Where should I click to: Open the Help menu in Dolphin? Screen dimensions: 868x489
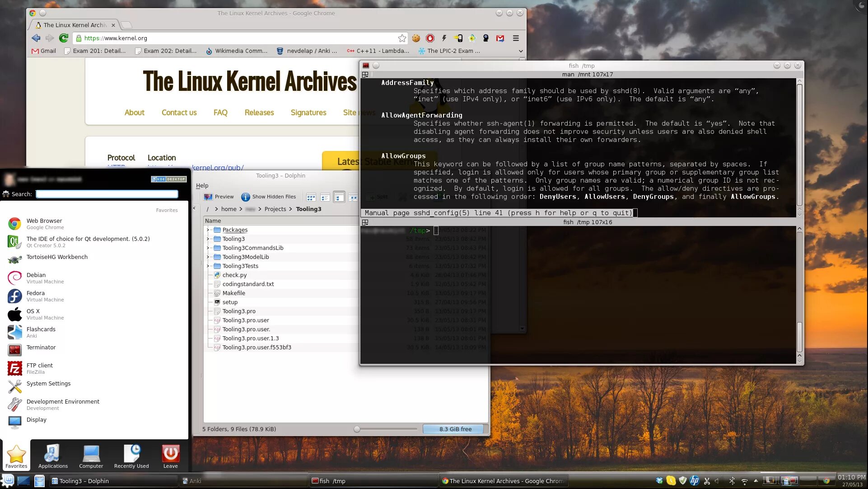[x=202, y=186]
